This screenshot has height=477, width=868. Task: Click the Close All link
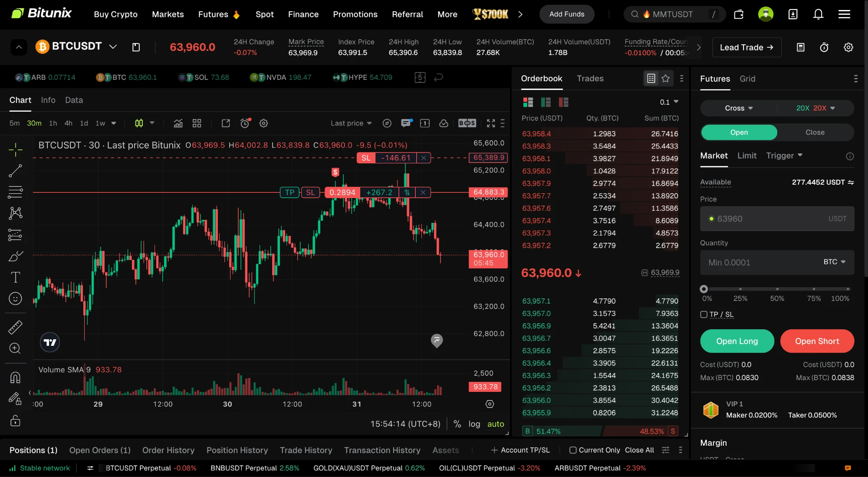pyautogui.click(x=639, y=450)
